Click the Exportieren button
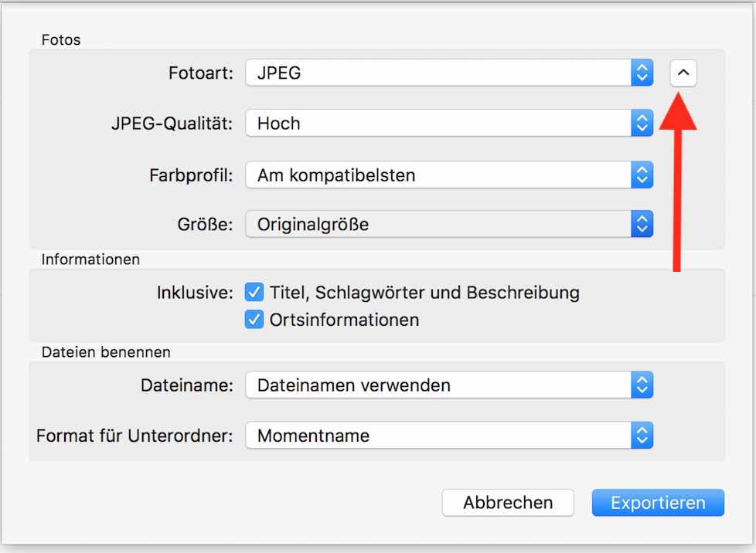This screenshot has height=553, width=756. point(658,503)
